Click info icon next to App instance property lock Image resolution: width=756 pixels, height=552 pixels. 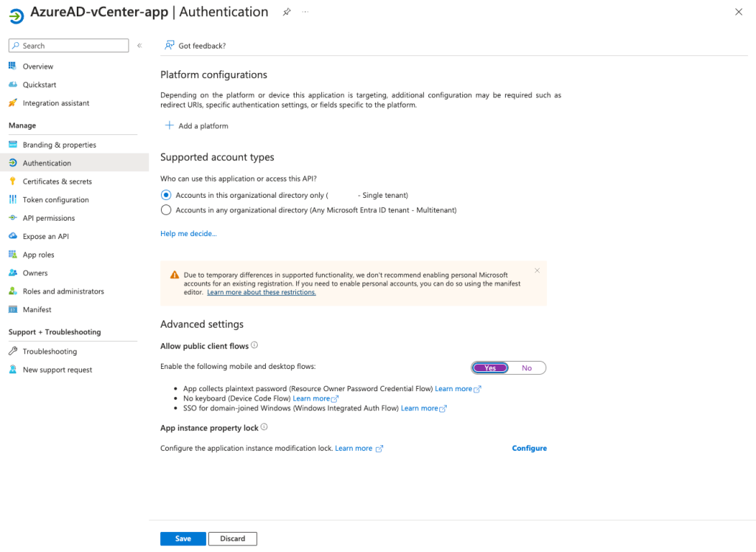click(264, 427)
